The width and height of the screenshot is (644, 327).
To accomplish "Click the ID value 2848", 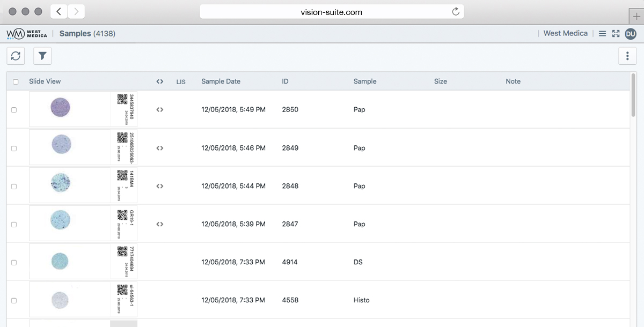I will click(290, 186).
